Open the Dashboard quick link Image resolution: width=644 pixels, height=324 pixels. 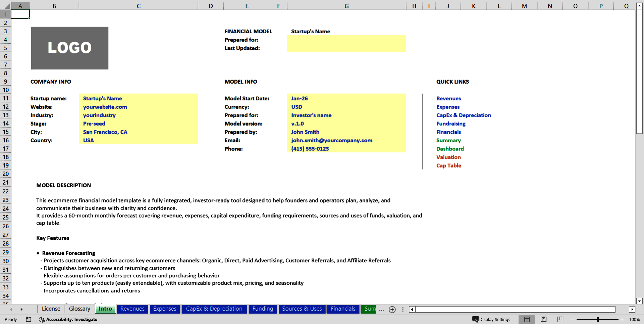point(450,149)
